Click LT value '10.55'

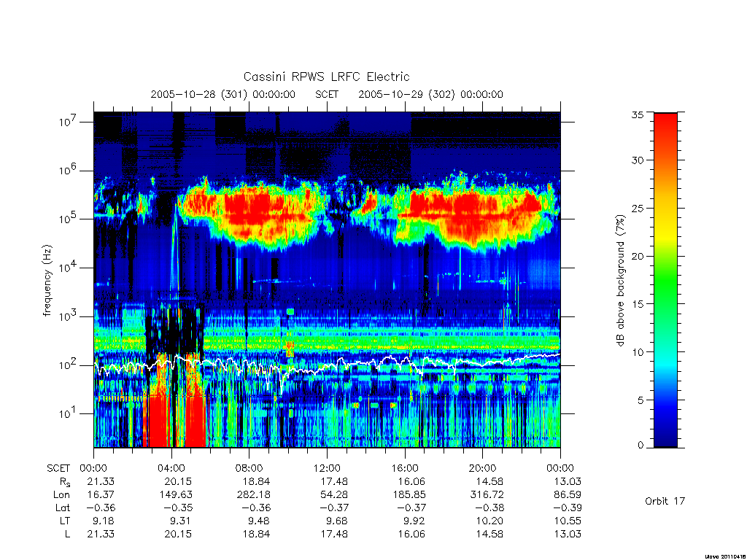(568, 521)
